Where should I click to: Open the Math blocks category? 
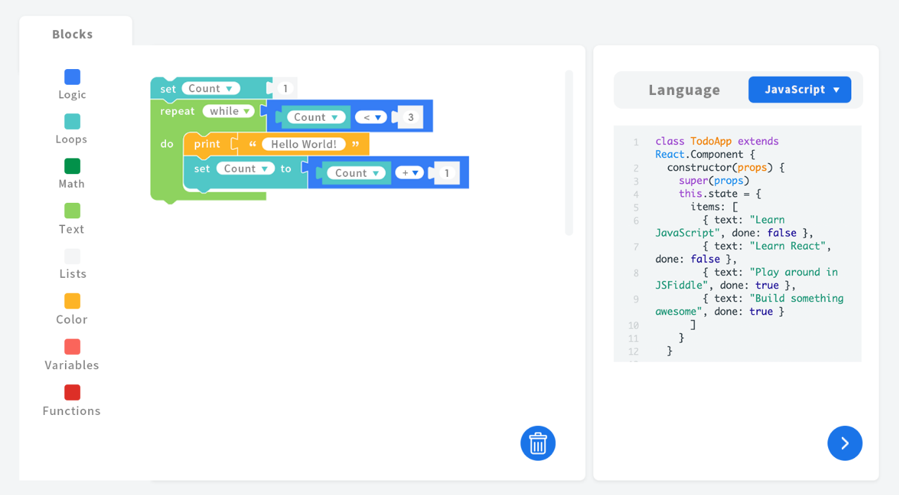[x=72, y=174]
